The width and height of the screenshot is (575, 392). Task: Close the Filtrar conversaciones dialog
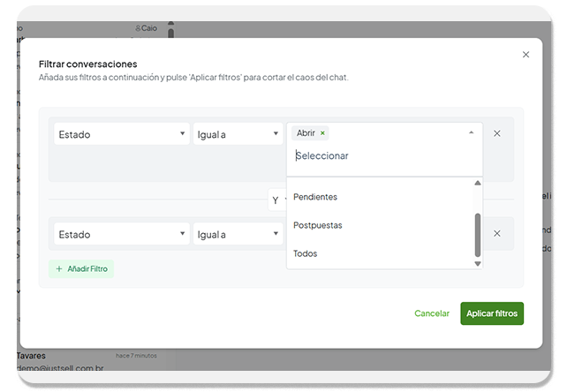526,55
